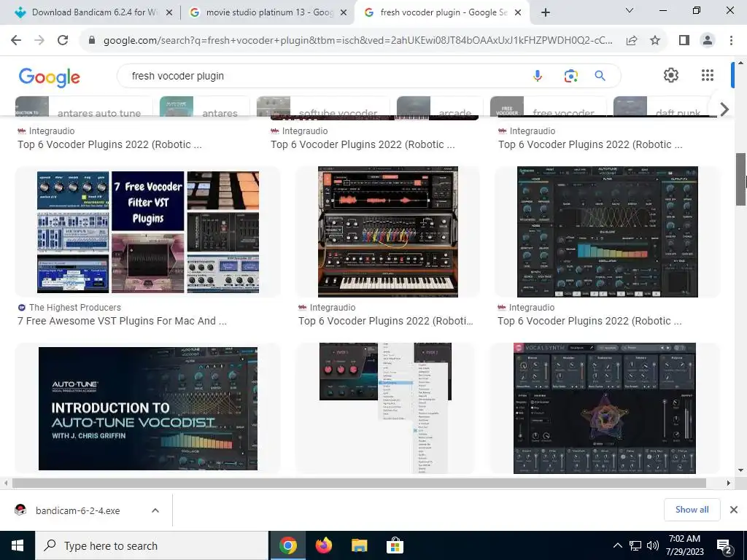Switch to movie studio platinum 13 tab
747x560 pixels.
click(267, 12)
